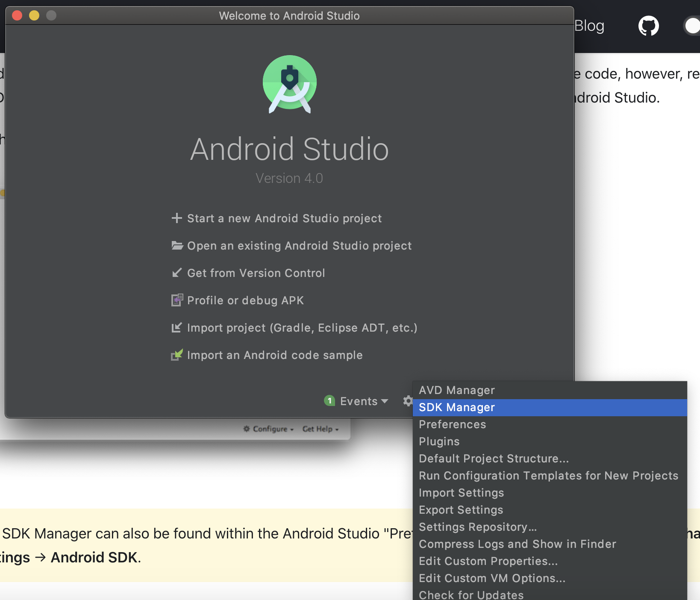Choose Check for Updates menu item
Screen dimensions: 700x600
pyautogui.click(x=550, y=594)
